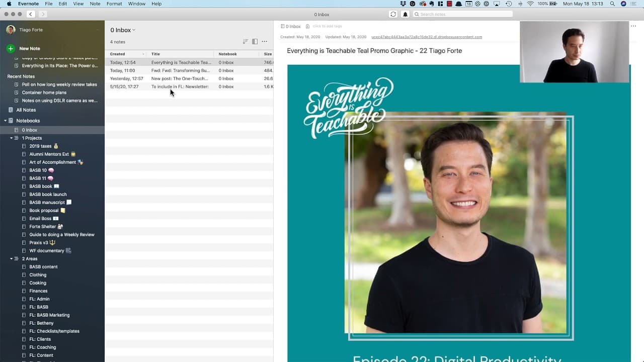Screen dimensions: 644x362
Task: Click the Wi-Fi status icon
Action: pyautogui.click(x=530, y=4)
